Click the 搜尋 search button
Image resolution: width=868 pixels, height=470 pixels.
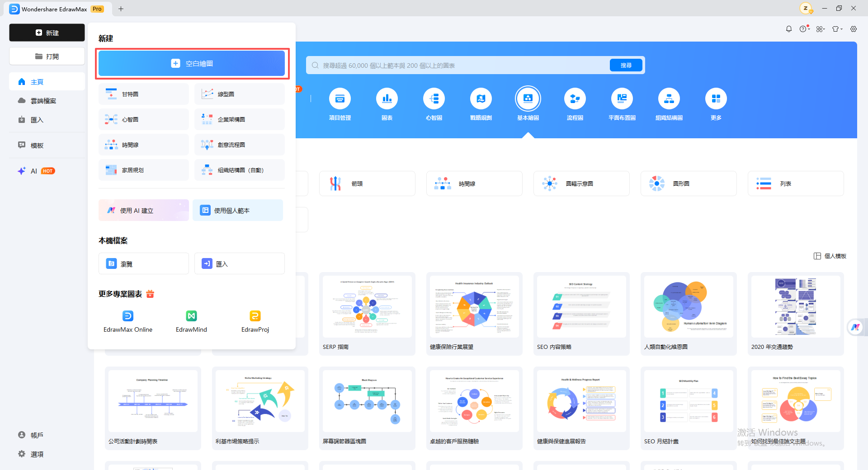click(626, 66)
